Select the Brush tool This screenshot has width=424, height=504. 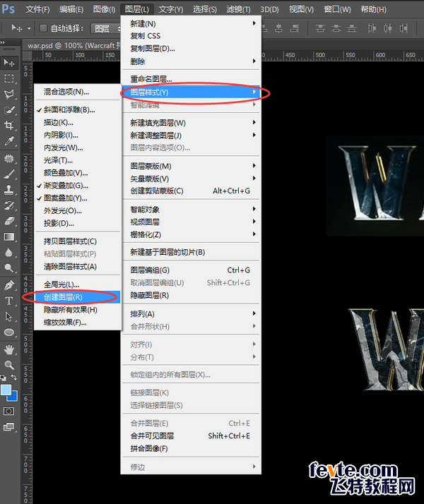coord(9,174)
